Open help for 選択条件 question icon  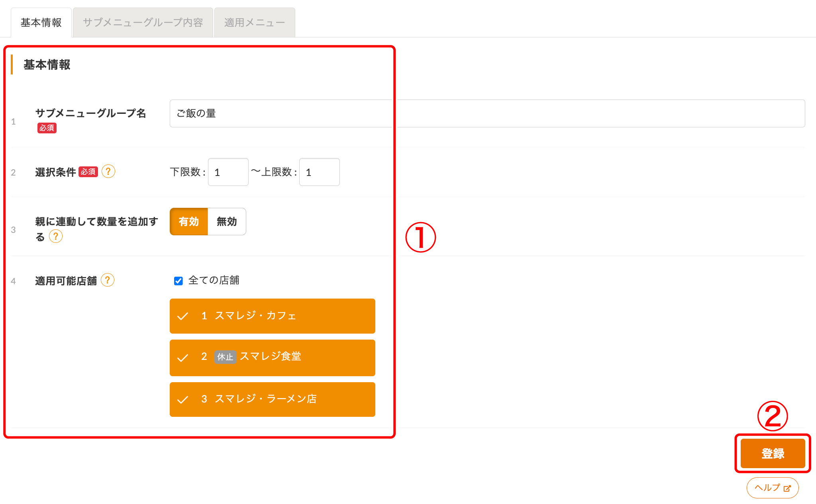tap(108, 172)
